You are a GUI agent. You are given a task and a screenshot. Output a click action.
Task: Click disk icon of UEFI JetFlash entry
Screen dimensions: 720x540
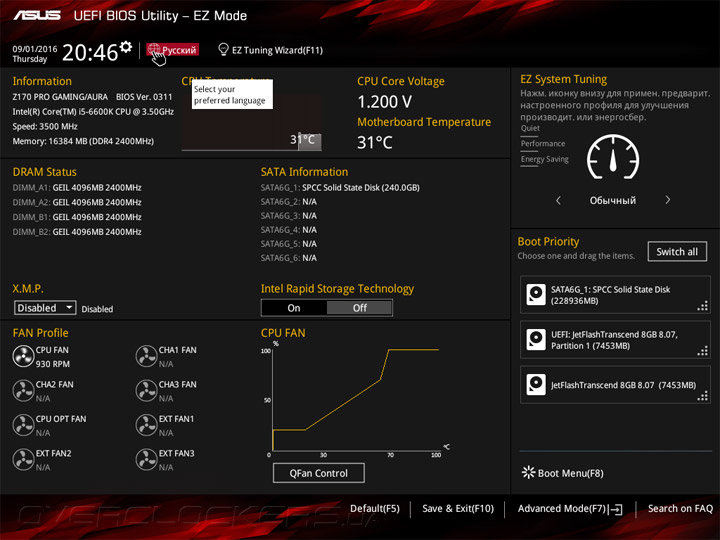pos(536,340)
